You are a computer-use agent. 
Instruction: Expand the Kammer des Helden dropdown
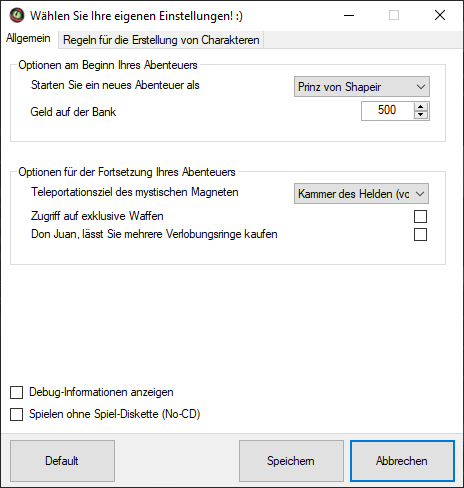point(361,194)
